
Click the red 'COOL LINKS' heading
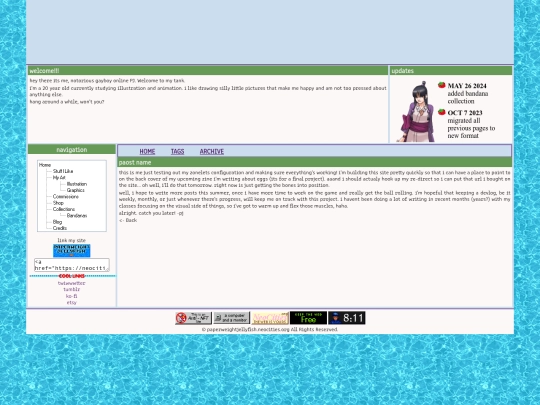coord(72,276)
